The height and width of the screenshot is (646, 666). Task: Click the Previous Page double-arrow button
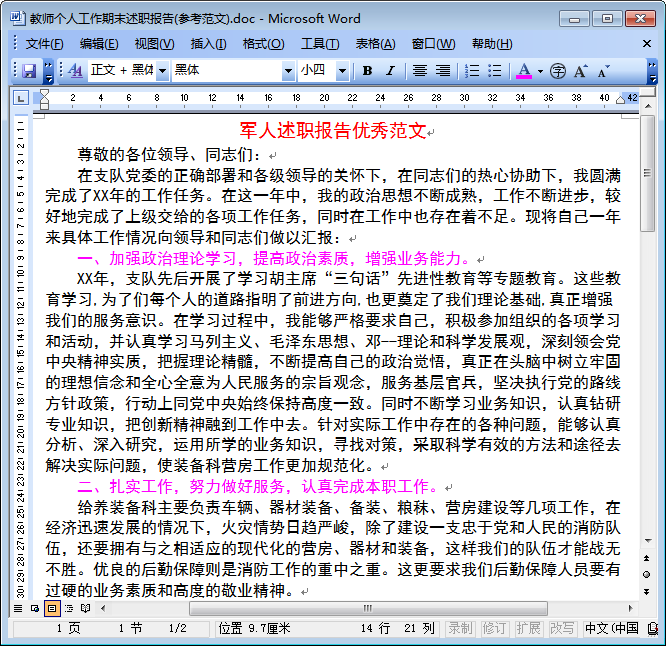pos(646,558)
